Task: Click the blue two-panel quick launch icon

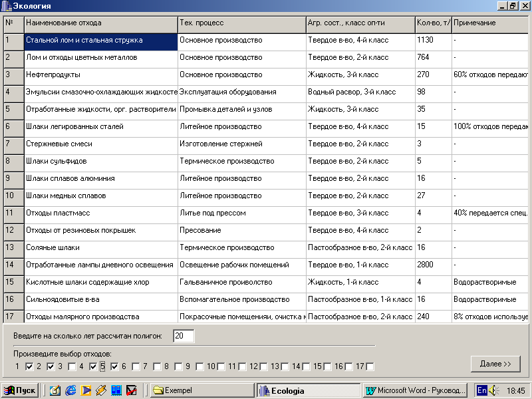Action: (116, 390)
